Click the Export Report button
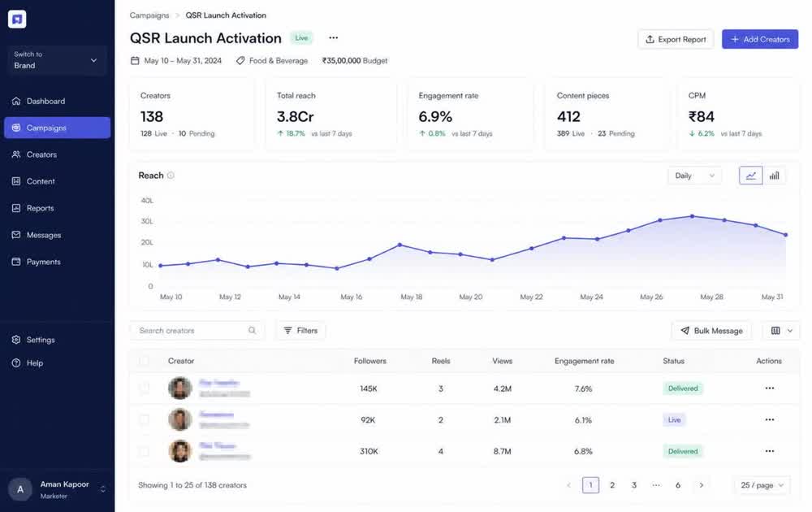The image size is (812, 512). click(676, 39)
